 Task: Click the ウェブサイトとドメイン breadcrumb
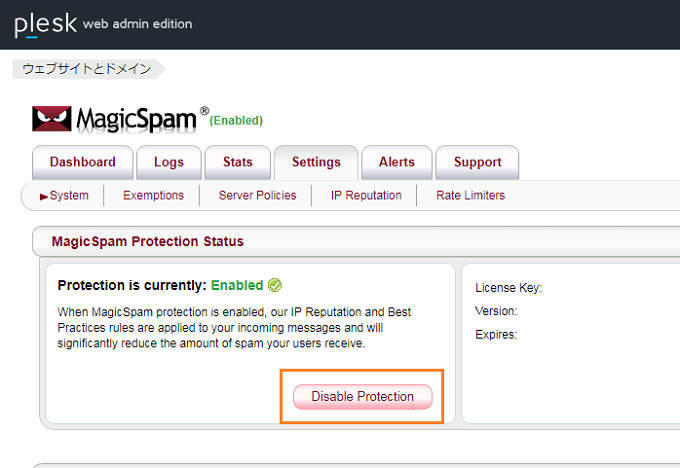(87, 69)
